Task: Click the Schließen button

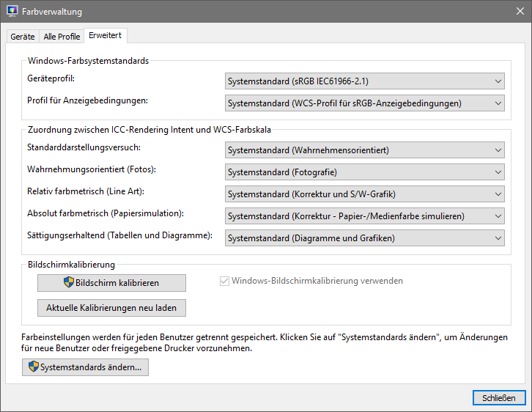Action: [499, 398]
